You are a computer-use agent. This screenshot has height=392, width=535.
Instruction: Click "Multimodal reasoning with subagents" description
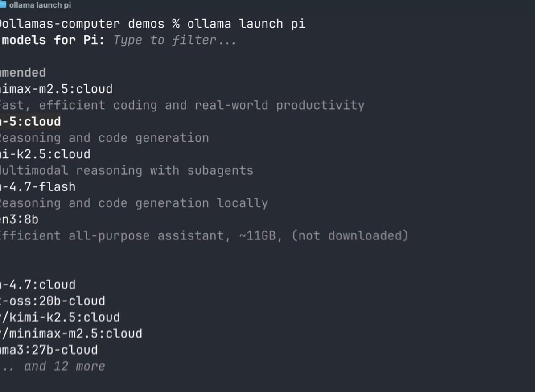coord(127,170)
